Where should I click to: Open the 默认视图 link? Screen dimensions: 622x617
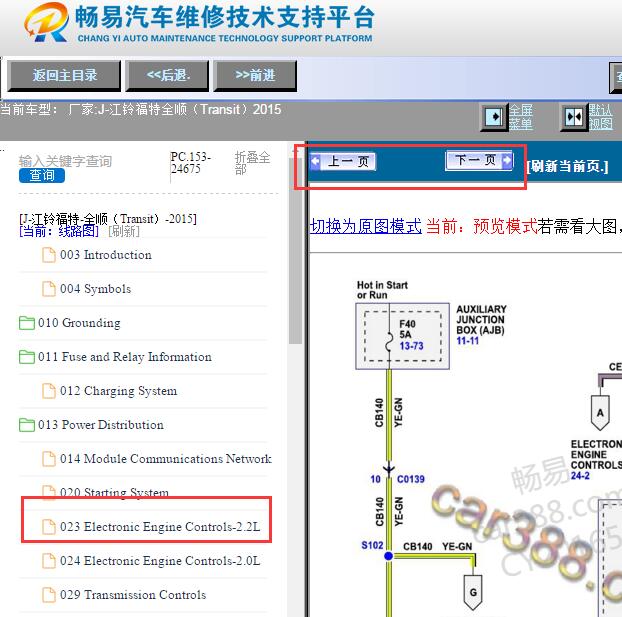pyautogui.click(x=601, y=117)
